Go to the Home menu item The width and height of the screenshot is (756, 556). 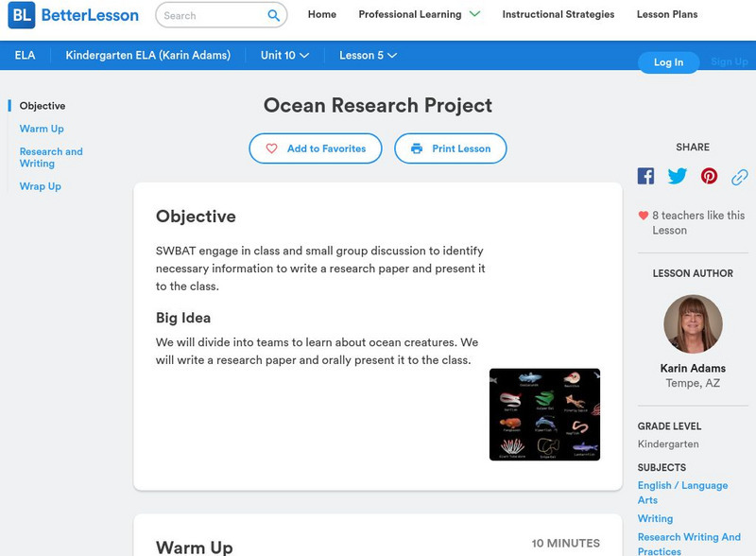(x=322, y=14)
